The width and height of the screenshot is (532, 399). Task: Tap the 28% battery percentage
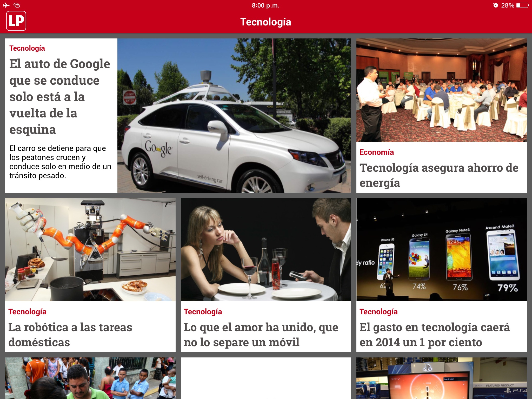508,5
